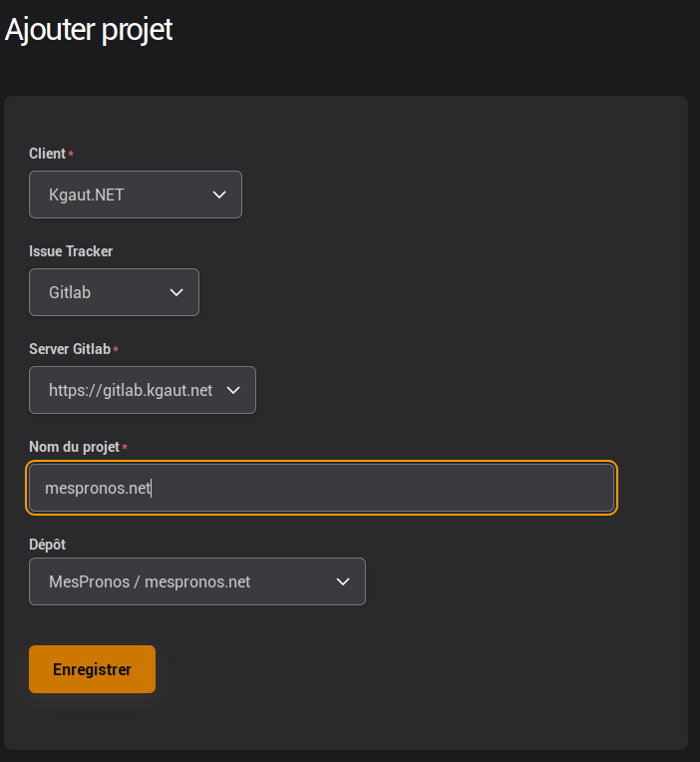700x762 pixels.
Task: Click the required asterisk next to Server Gitlab
Action: click(x=116, y=350)
